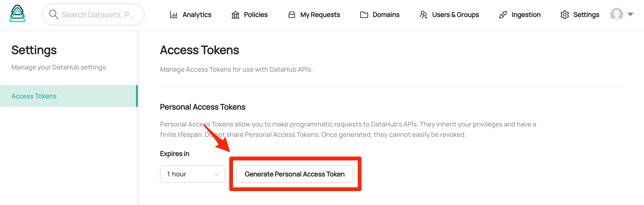Click the Domains folder icon

click(364, 15)
